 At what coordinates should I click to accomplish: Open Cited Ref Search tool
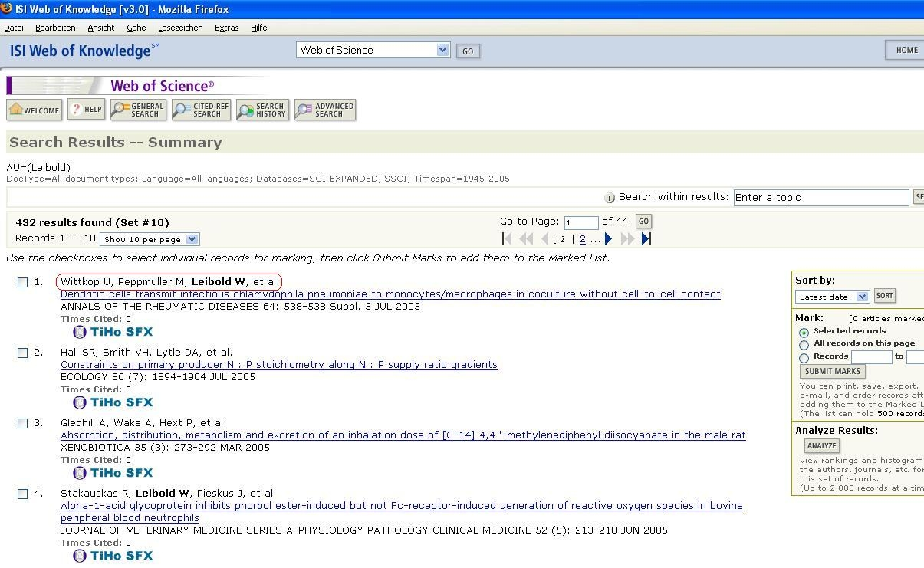tap(201, 110)
